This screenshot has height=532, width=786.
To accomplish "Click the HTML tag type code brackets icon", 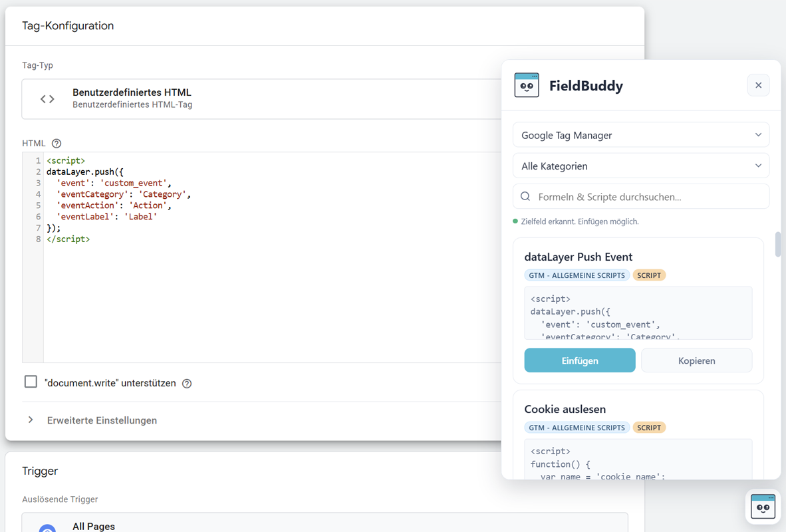I will coord(47,99).
